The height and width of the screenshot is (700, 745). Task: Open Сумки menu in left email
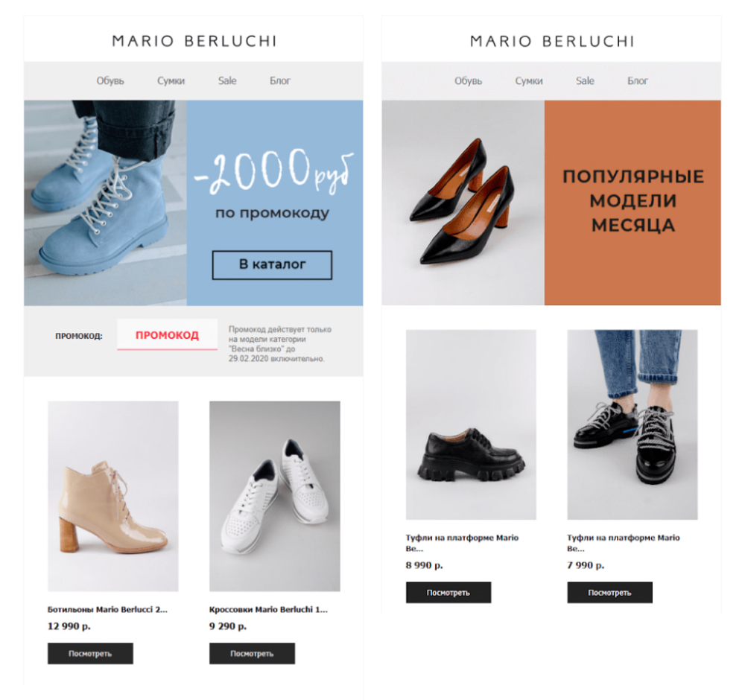pyautogui.click(x=171, y=80)
